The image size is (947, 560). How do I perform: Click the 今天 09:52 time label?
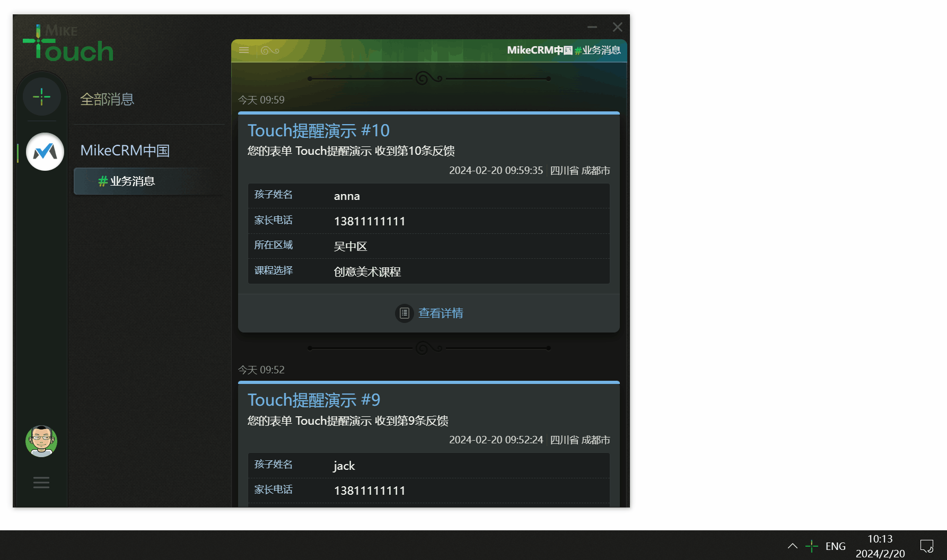(x=261, y=370)
